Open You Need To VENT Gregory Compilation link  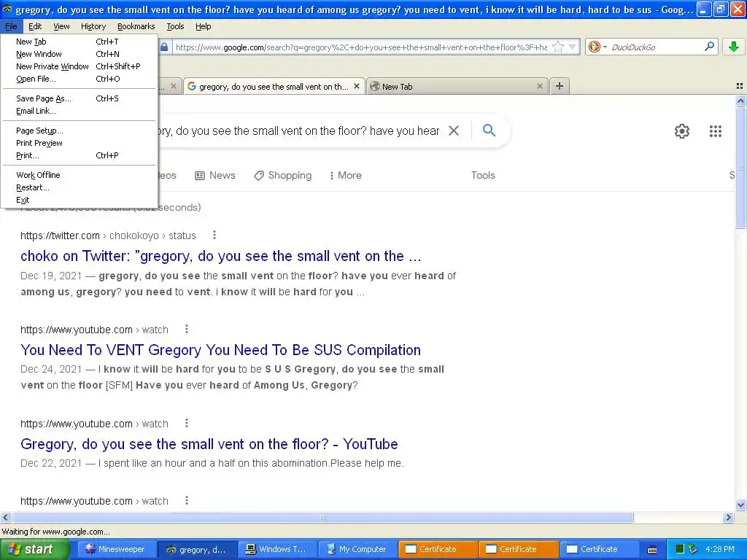click(x=220, y=350)
